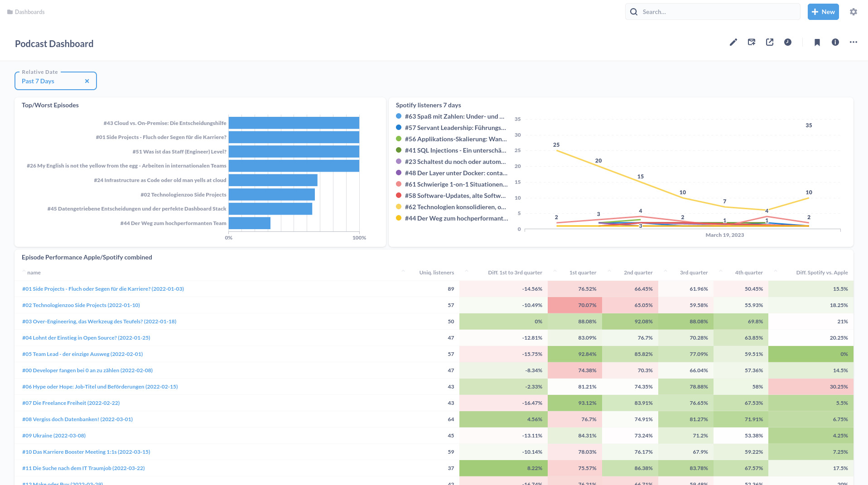Go to Dashboards breadcrumb

29,12
